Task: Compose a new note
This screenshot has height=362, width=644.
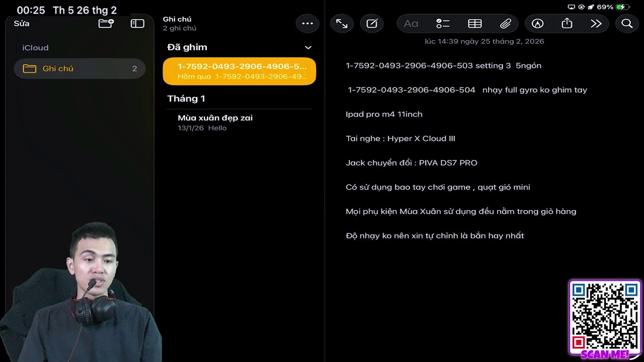Action: point(372,24)
